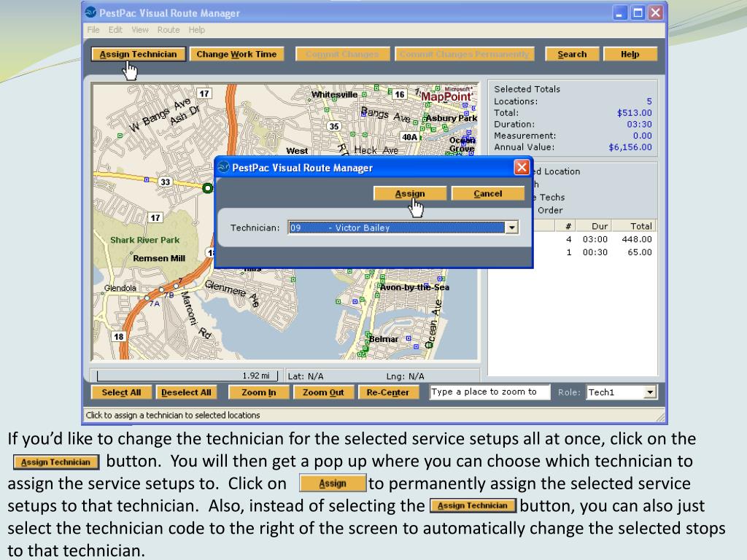The image size is (747, 560).
Task: Click the 40A route shield on map
Action: click(x=409, y=137)
